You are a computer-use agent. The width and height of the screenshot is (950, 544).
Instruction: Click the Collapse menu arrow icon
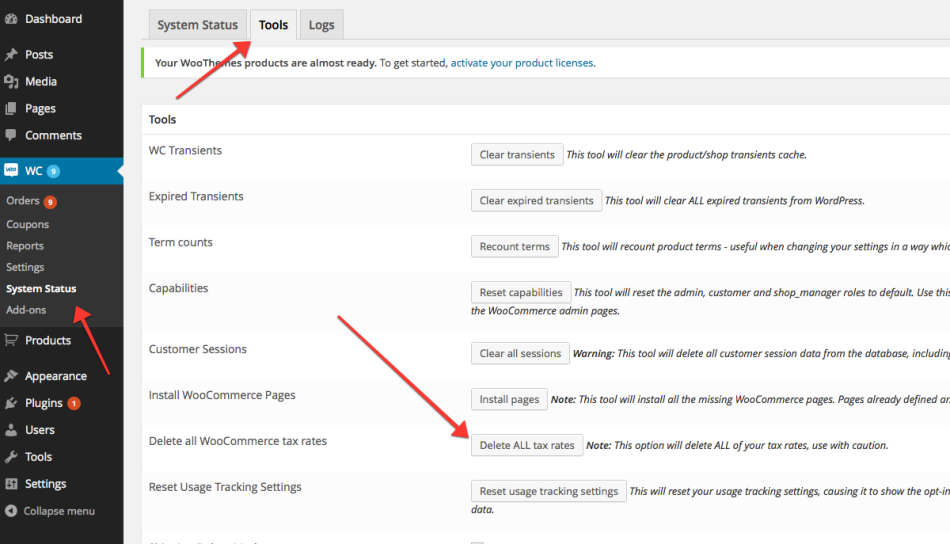click(11, 511)
